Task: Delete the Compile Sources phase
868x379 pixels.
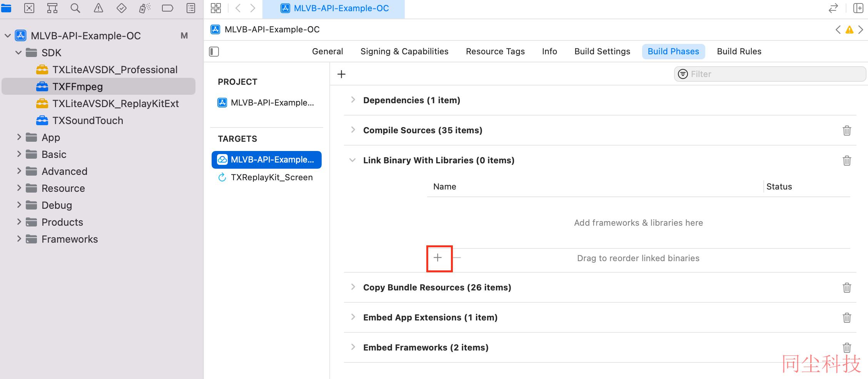Action: [x=847, y=130]
